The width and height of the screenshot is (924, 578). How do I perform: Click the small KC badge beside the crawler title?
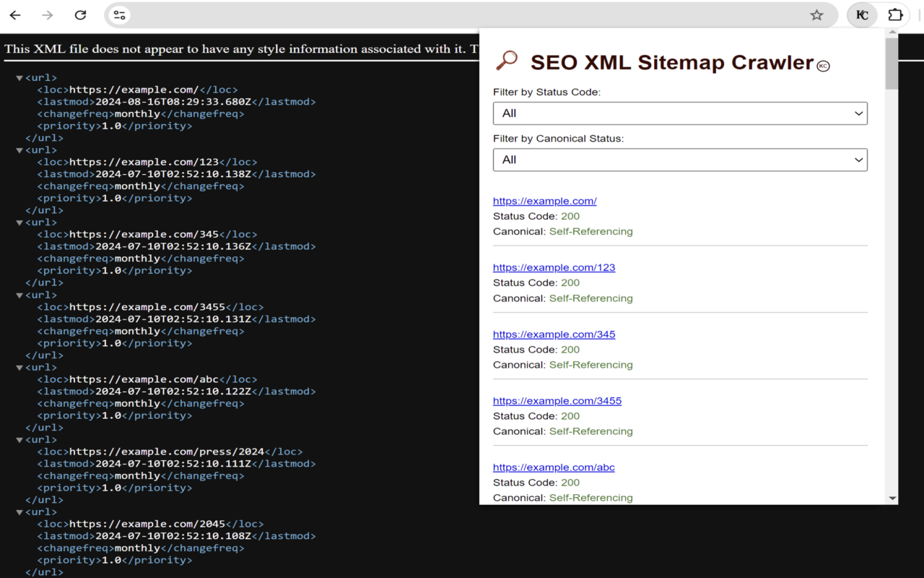(x=823, y=65)
